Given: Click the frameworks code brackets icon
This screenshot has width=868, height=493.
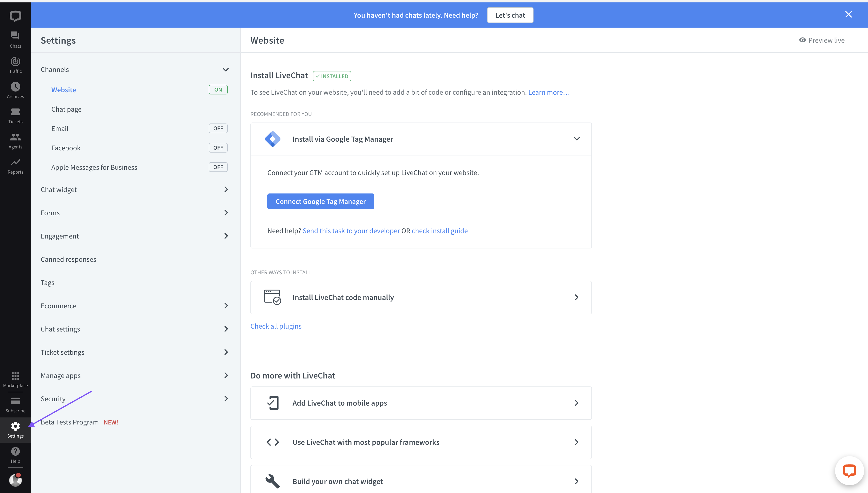Looking at the screenshot, I should point(273,442).
